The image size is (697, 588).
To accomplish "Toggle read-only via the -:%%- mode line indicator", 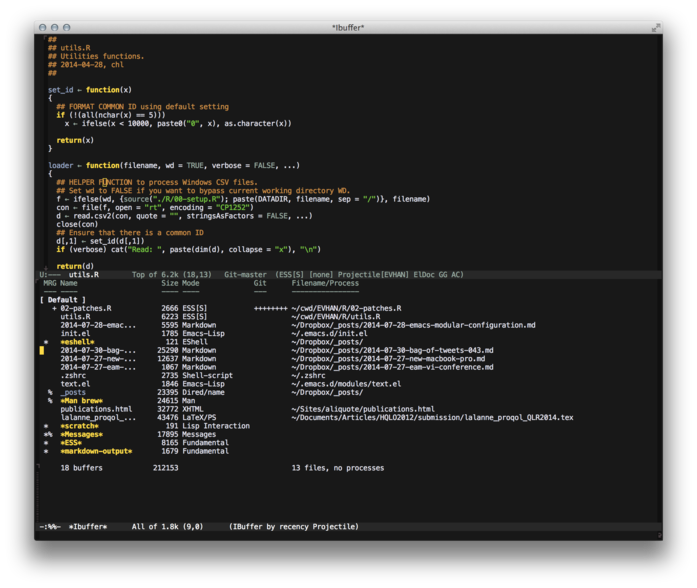I will [51, 526].
